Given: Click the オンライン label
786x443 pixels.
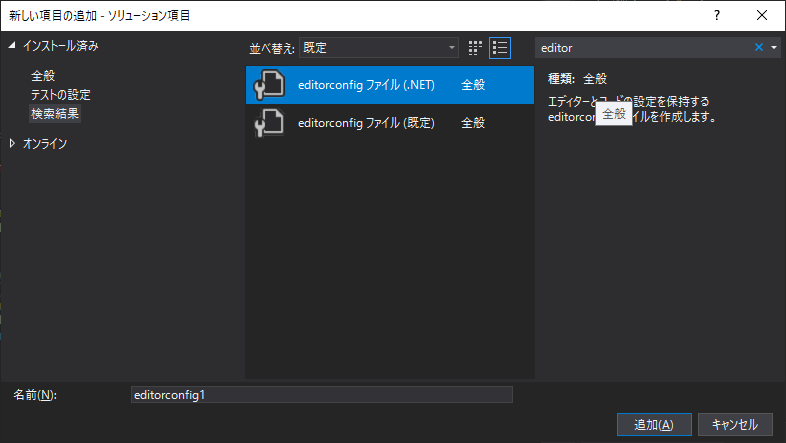Looking at the screenshot, I should point(45,143).
